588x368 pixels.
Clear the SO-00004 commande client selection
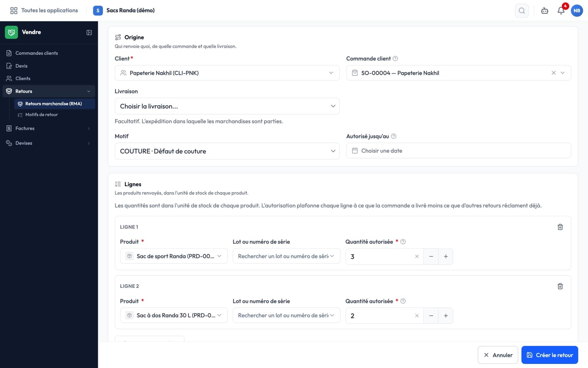tap(553, 73)
